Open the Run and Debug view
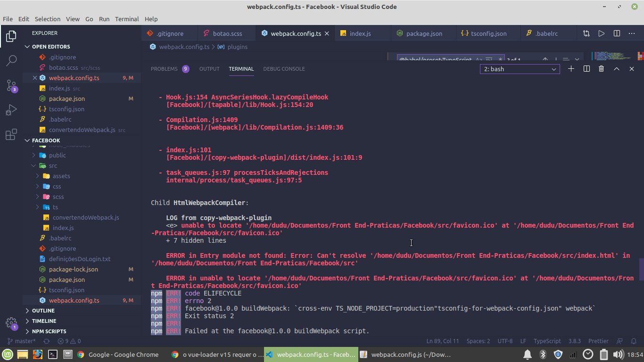The image size is (644, 362). [11, 110]
